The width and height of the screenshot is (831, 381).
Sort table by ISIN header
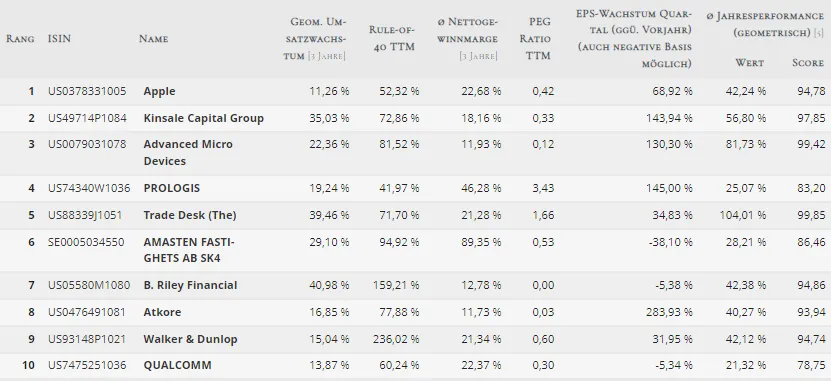click(x=59, y=39)
